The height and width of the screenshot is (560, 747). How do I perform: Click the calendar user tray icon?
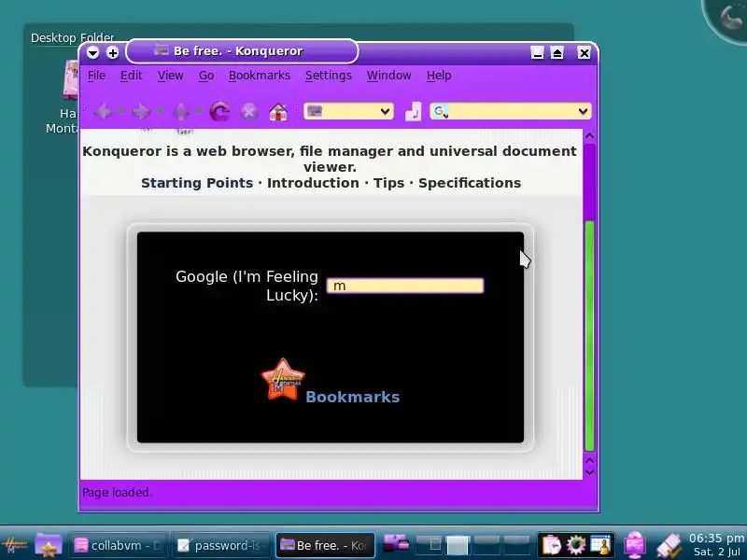(600, 545)
